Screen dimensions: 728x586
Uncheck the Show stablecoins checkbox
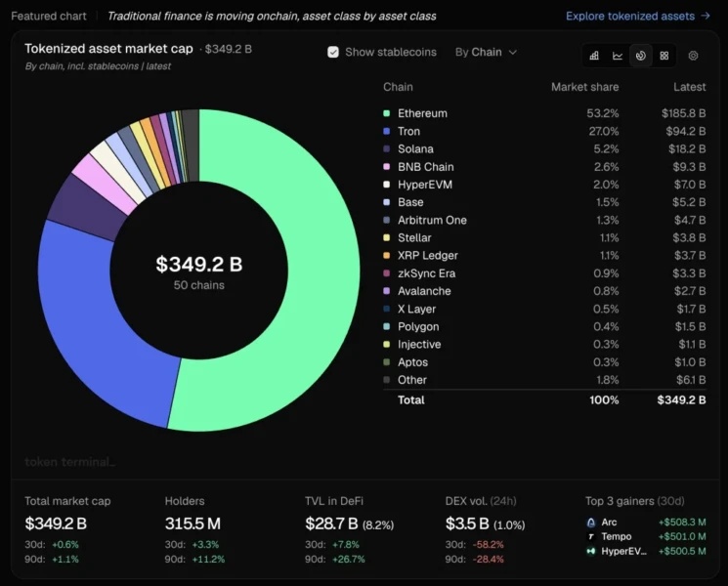[333, 52]
